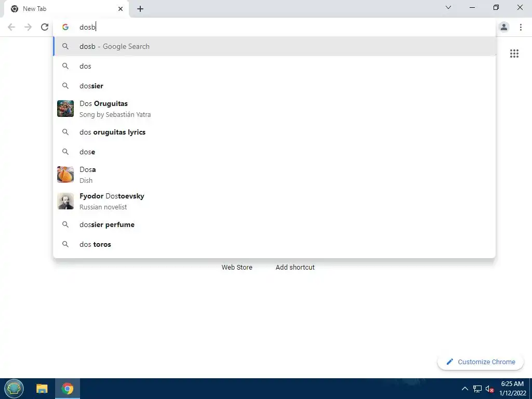Open File Explorer from the taskbar

point(42,389)
